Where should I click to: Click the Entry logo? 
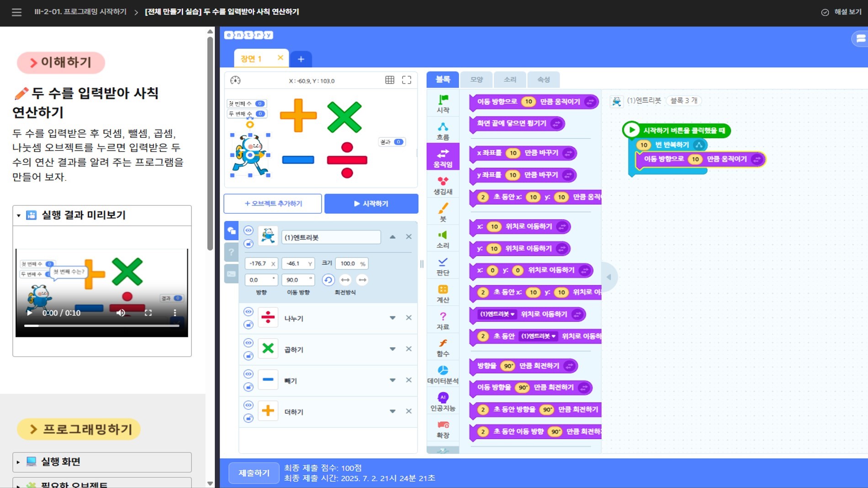coord(249,35)
